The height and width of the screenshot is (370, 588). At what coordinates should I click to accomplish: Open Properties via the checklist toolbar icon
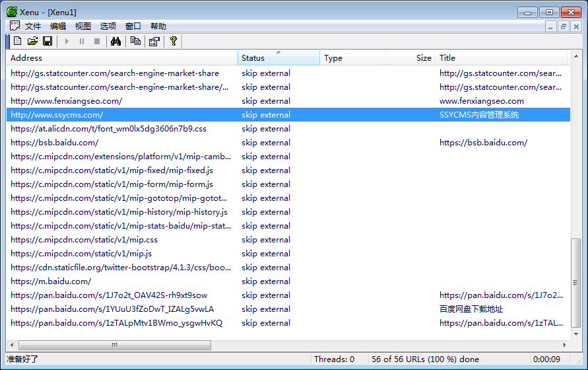click(x=154, y=42)
